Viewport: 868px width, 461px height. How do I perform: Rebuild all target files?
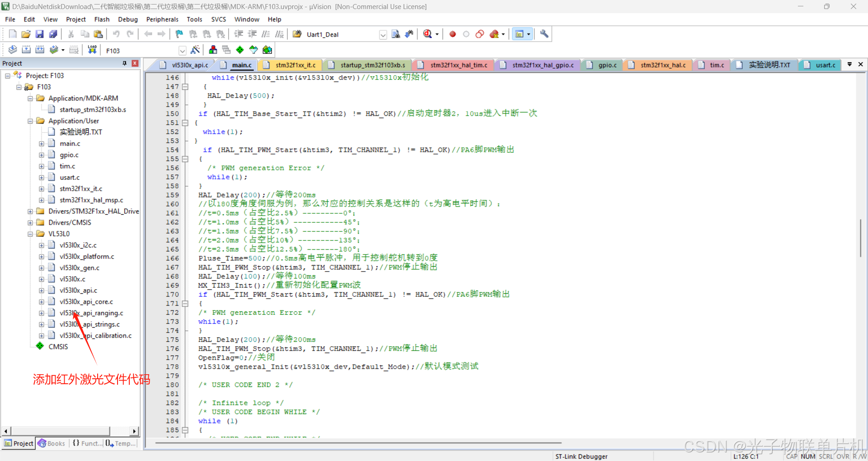[40, 50]
